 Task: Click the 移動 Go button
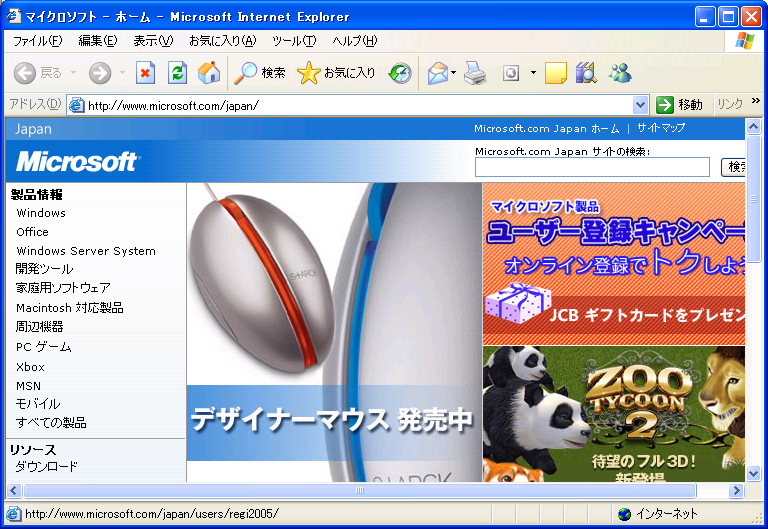pyautogui.click(x=680, y=105)
